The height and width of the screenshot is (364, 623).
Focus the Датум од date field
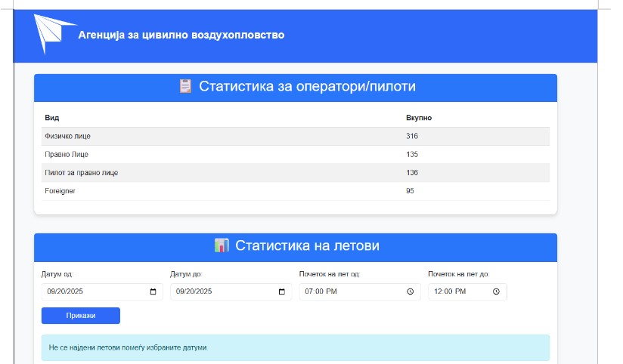(x=102, y=292)
